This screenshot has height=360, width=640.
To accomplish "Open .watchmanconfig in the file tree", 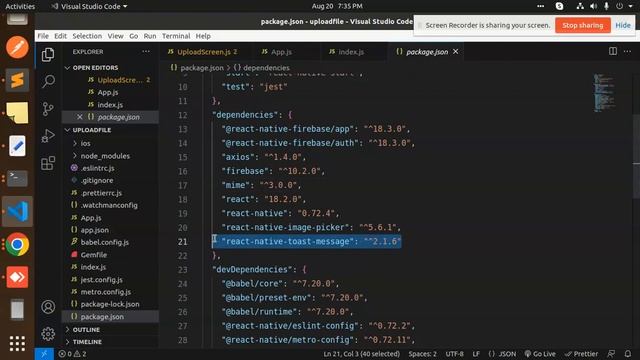I will pyautogui.click(x=109, y=205).
